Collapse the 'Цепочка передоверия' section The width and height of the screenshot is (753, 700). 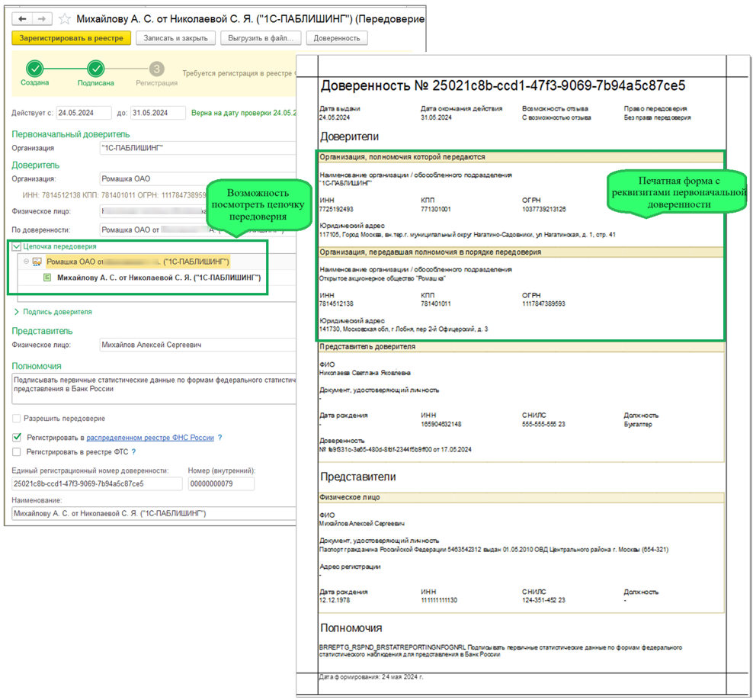[17, 247]
